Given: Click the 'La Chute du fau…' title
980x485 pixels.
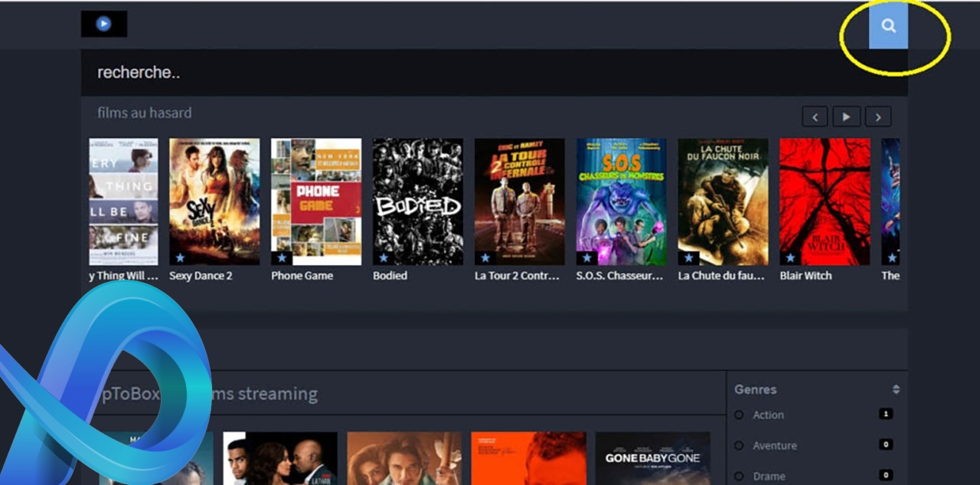Looking at the screenshot, I should (721, 276).
